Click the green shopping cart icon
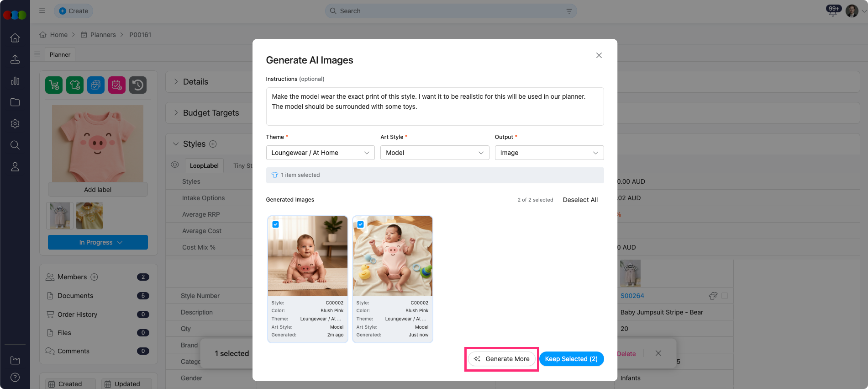The width and height of the screenshot is (868, 389). click(54, 85)
